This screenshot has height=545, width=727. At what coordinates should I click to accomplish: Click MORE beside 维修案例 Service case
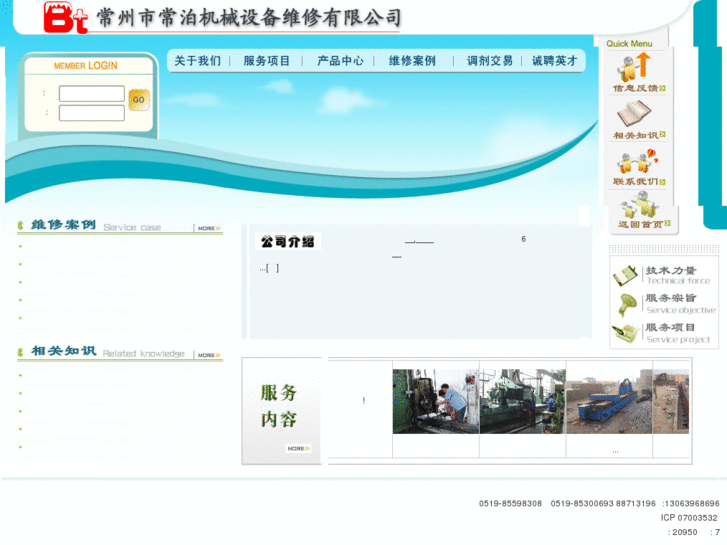tap(209, 228)
